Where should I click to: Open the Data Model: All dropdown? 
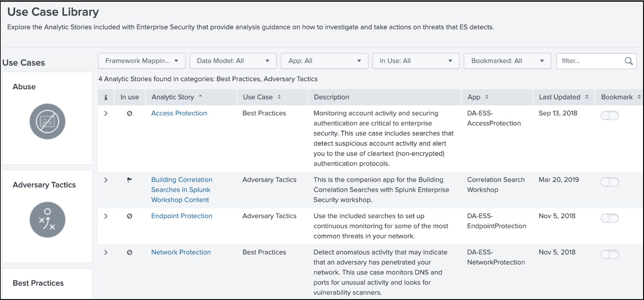233,61
